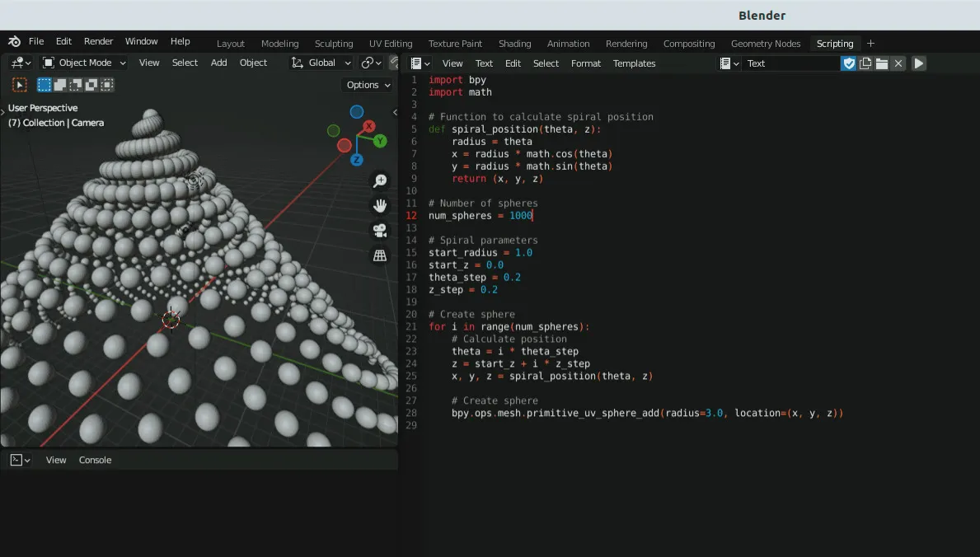The width and height of the screenshot is (980, 557).
Task: Switch to the Shading workspace tab
Action: [x=514, y=44]
